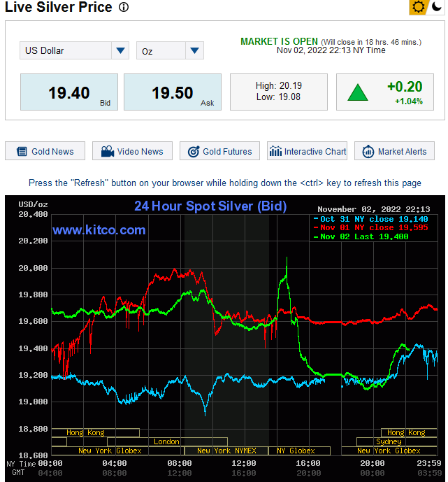Click the bar chart icon on Interactive Chart

click(275, 151)
